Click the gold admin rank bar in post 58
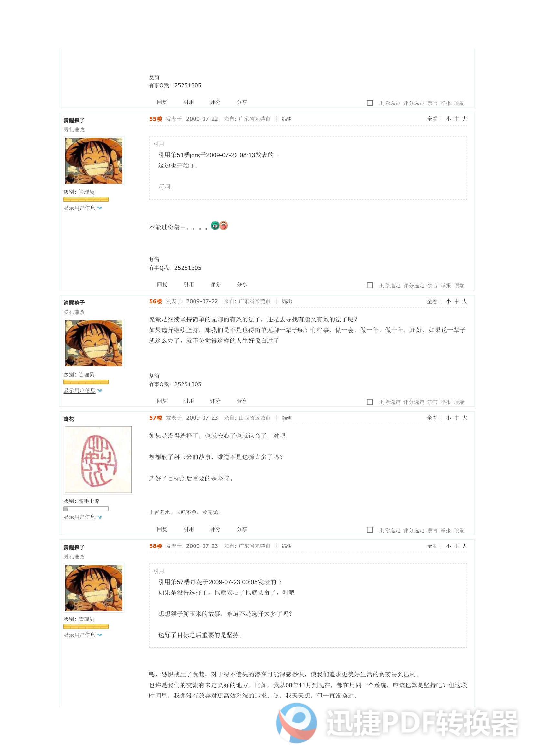Viewport: 534px width, 756px height. click(x=86, y=627)
